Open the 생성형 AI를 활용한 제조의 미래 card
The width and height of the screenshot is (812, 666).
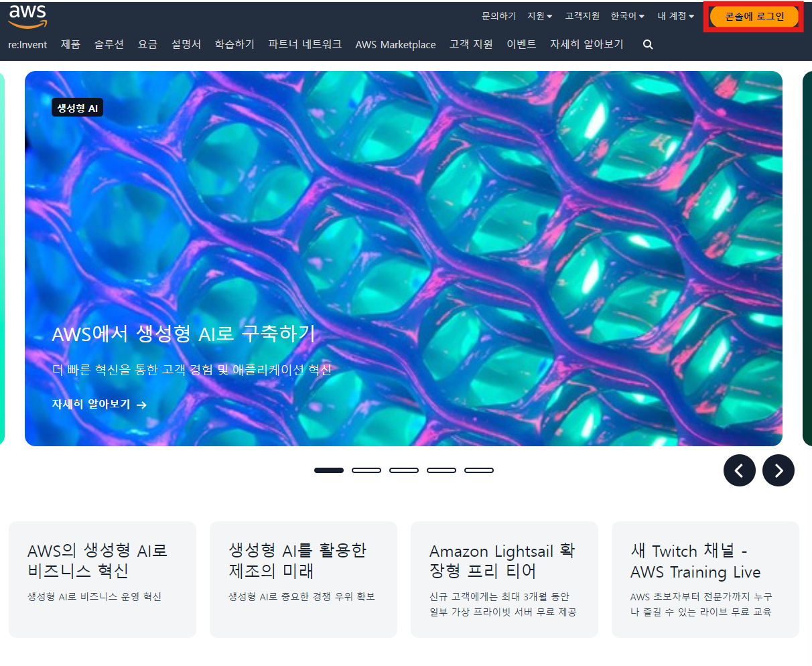point(303,580)
